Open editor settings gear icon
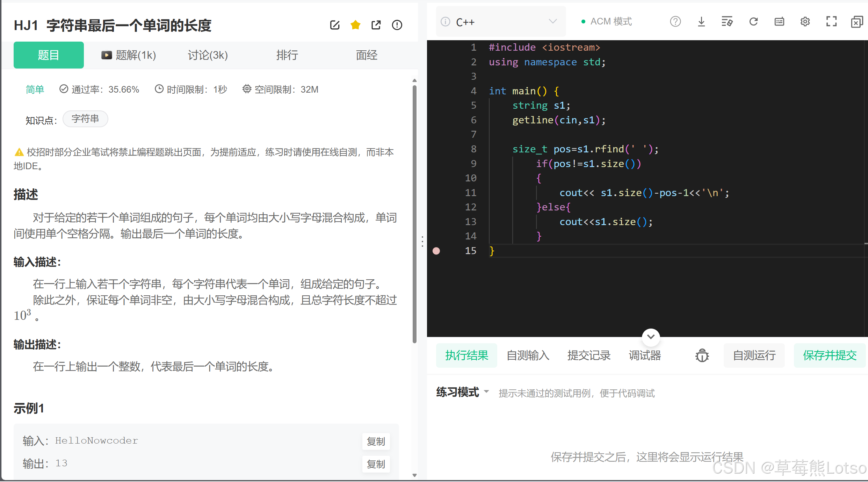 click(805, 22)
